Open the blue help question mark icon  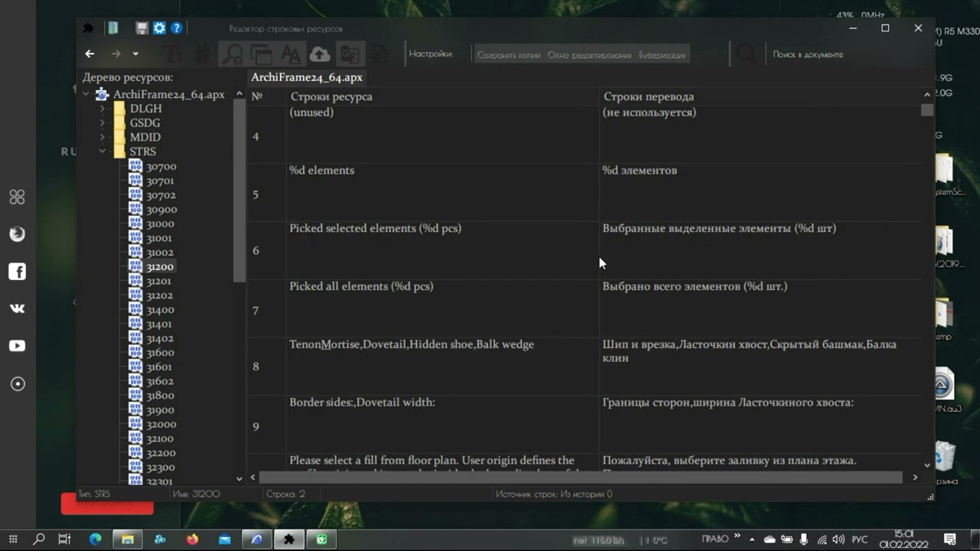pos(177,28)
